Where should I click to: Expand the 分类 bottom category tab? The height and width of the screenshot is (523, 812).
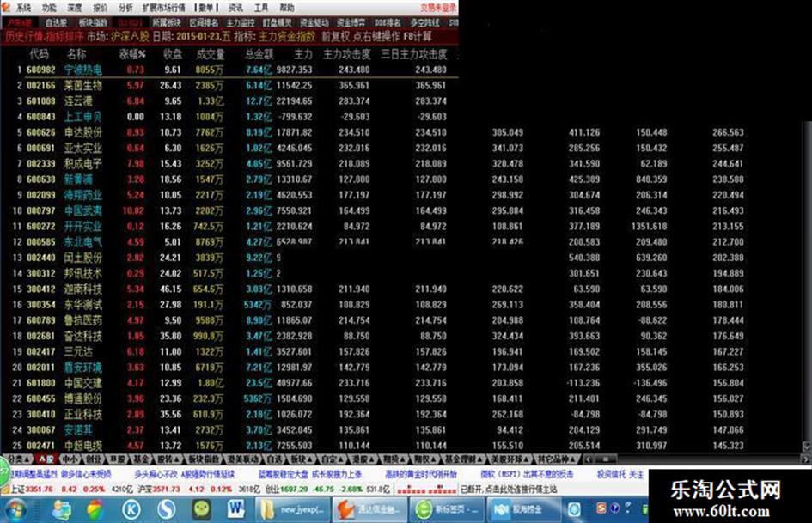click(x=17, y=459)
